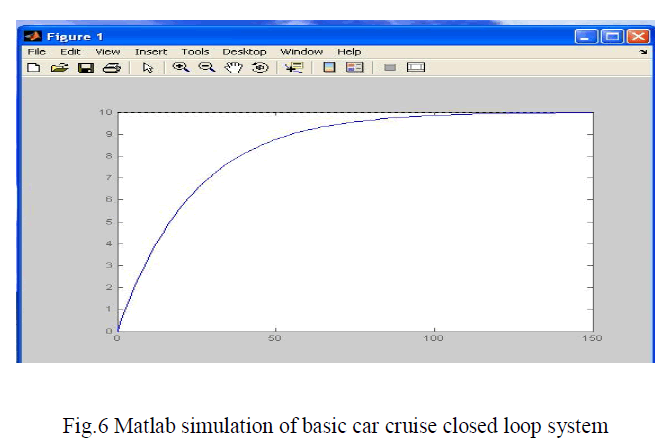Image resolution: width=665 pixels, height=442 pixels.
Task: Insert a legend using the toolbar icon
Action: 354,68
